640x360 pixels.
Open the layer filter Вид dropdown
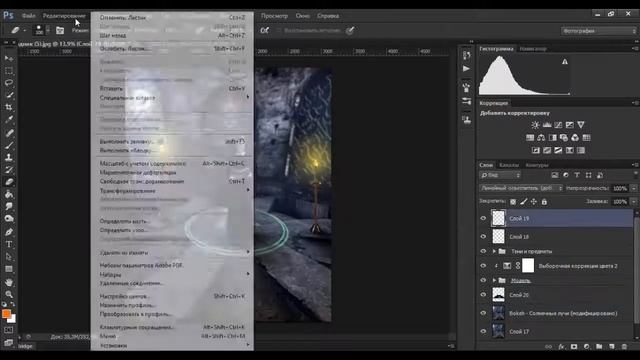tap(500, 175)
